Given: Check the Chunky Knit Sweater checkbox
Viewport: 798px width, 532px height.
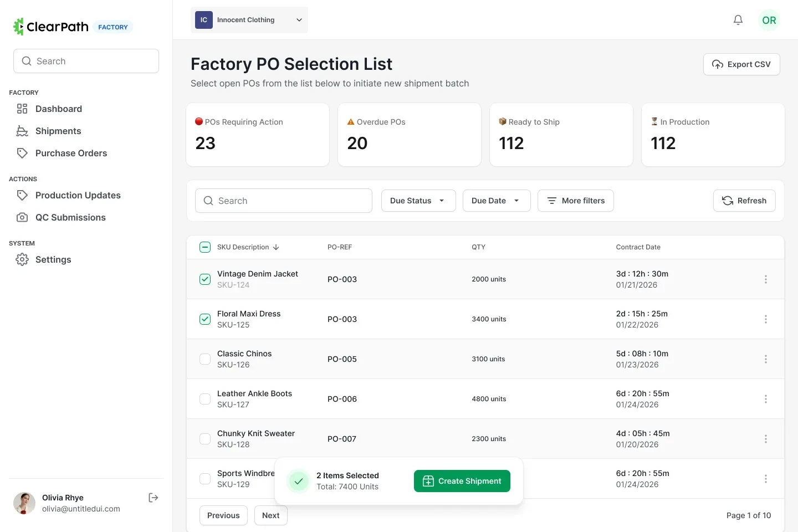Looking at the screenshot, I should (x=205, y=439).
